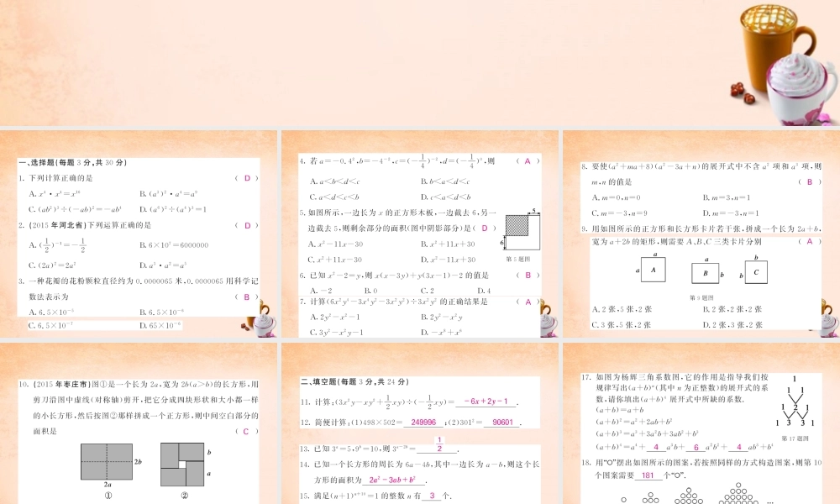The width and height of the screenshot is (840, 504).
Task: Select option A. -2 in question 6
Action: tap(321, 291)
